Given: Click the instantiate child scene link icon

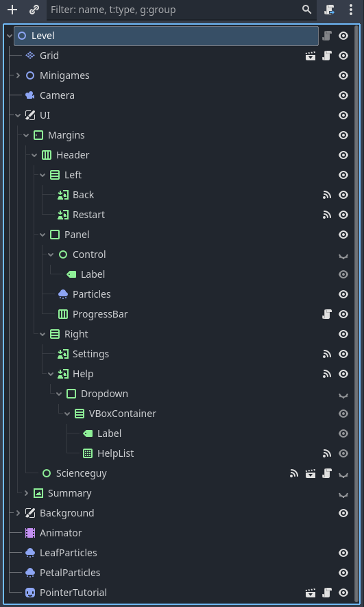Looking at the screenshot, I should [34, 10].
